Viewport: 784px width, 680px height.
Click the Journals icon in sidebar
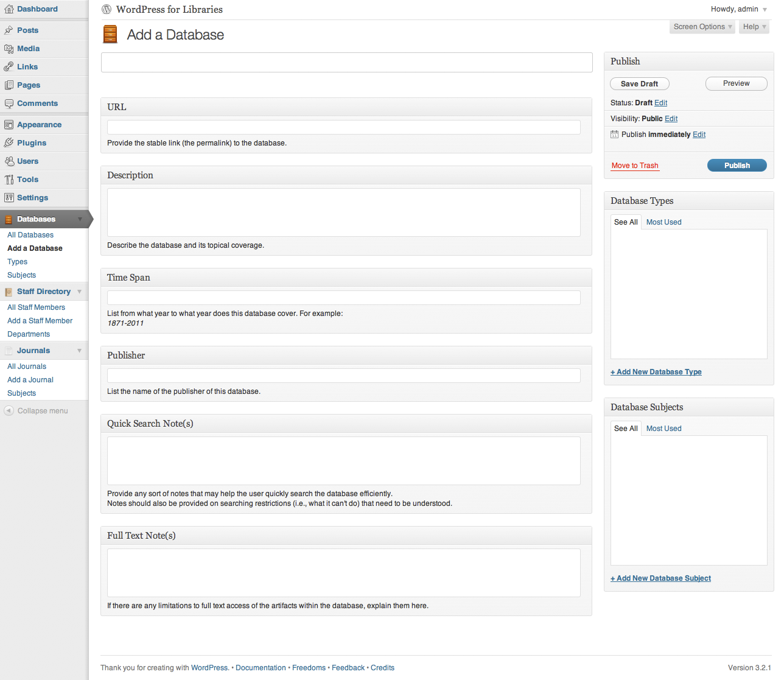(9, 351)
